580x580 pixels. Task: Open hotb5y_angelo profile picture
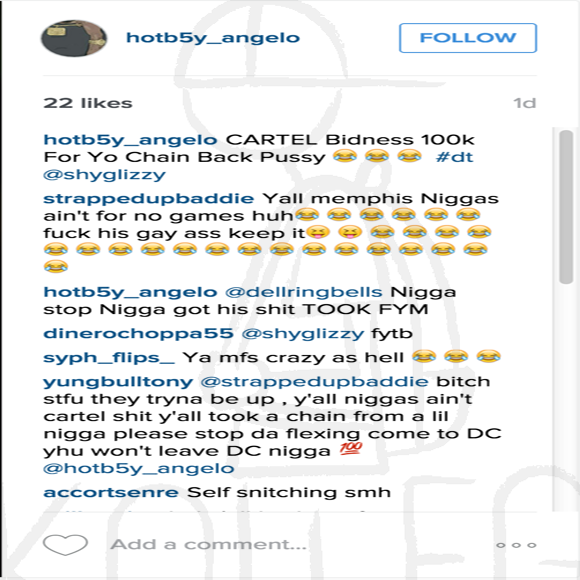click(74, 38)
